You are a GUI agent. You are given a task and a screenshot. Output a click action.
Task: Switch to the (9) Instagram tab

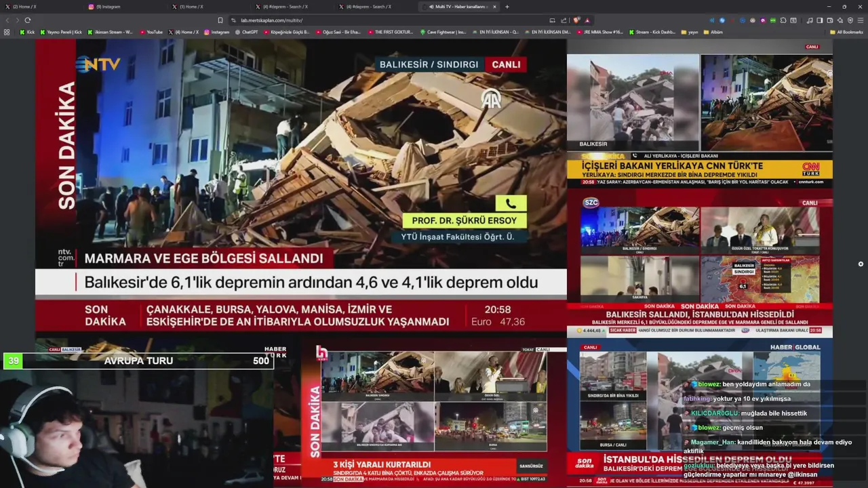[125, 7]
